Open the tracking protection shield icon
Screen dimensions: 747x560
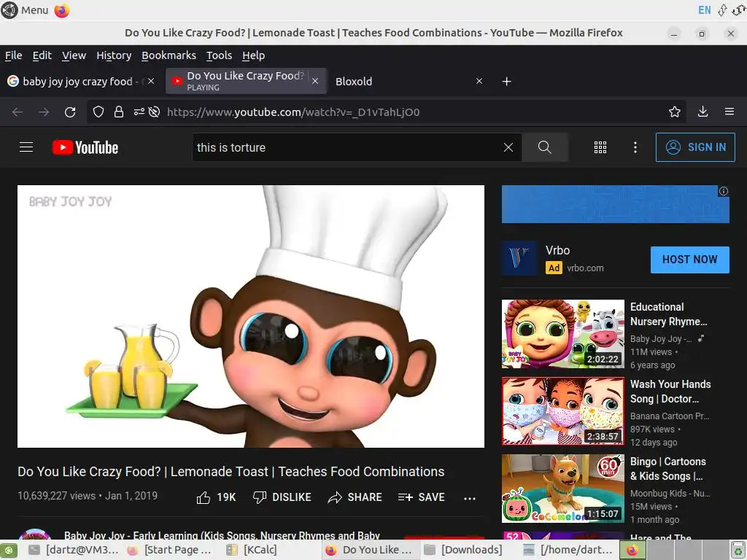tap(98, 112)
